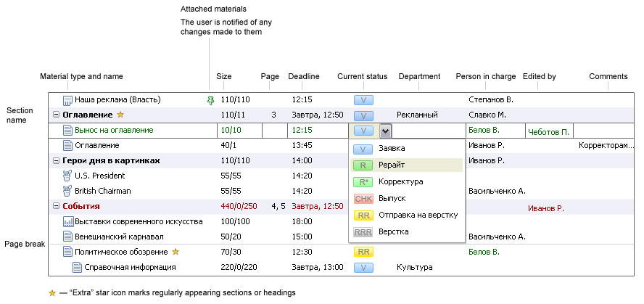Open status dropdown arrow in Вынос на оглавление row
The width and height of the screenshot is (644, 304).
pyautogui.click(x=386, y=131)
